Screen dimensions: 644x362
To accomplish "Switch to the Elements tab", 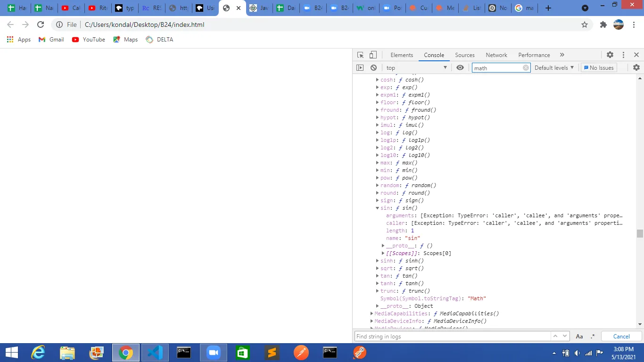I will point(402,55).
